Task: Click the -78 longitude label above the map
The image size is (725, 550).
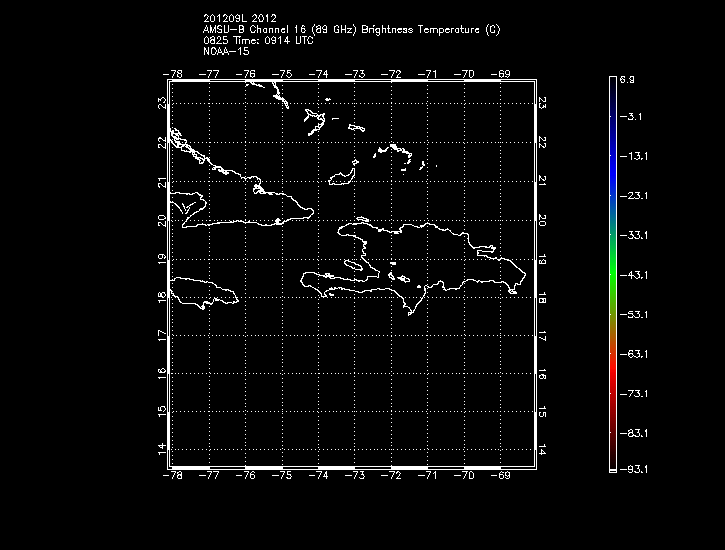Action: point(173,74)
